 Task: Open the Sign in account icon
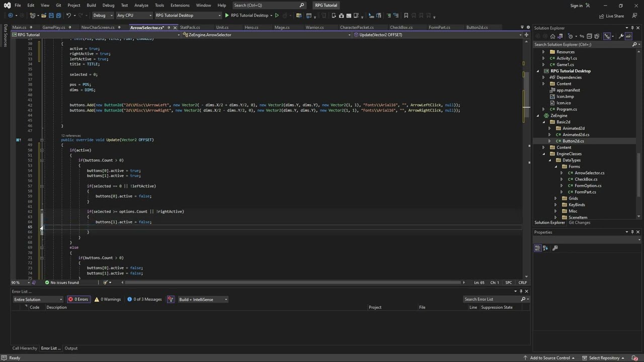588,6
